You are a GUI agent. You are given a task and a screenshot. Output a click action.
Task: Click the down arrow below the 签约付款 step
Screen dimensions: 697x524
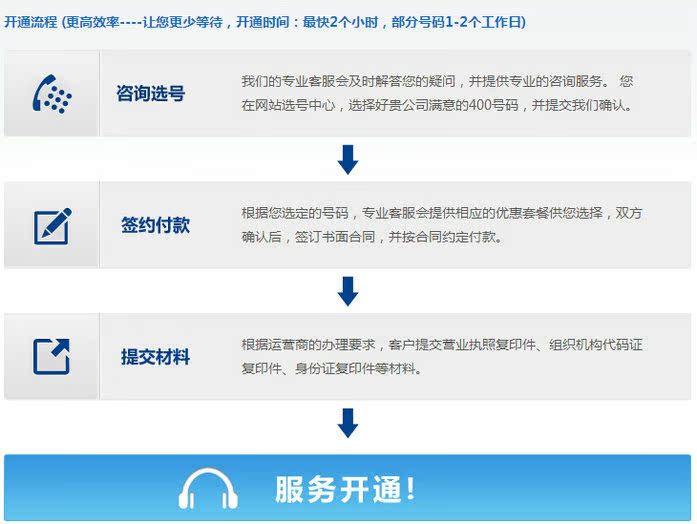347,291
